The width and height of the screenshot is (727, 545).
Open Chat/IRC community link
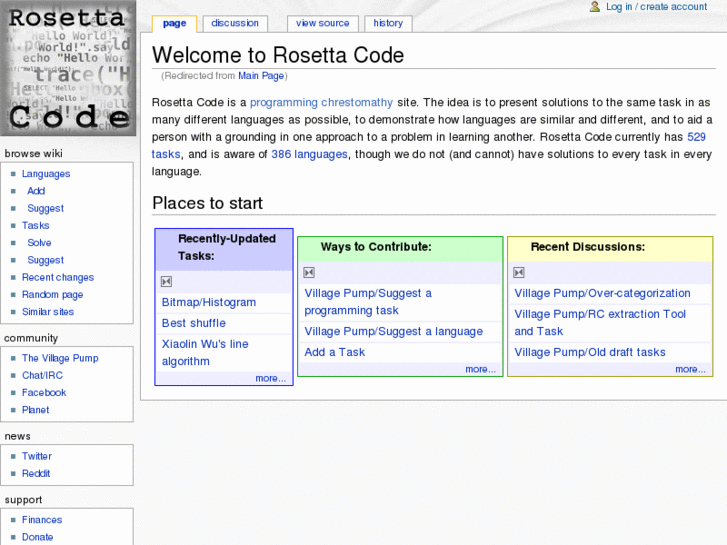coord(42,375)
